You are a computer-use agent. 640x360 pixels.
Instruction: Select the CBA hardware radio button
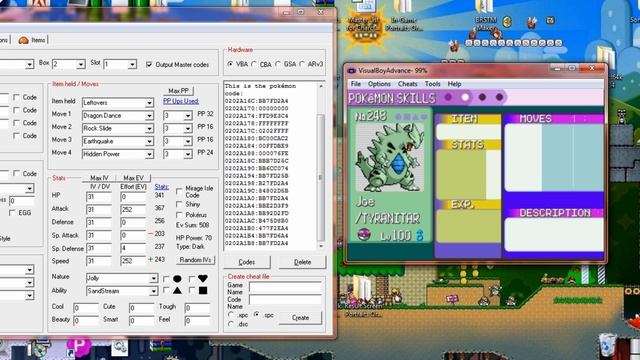[254, 64]
